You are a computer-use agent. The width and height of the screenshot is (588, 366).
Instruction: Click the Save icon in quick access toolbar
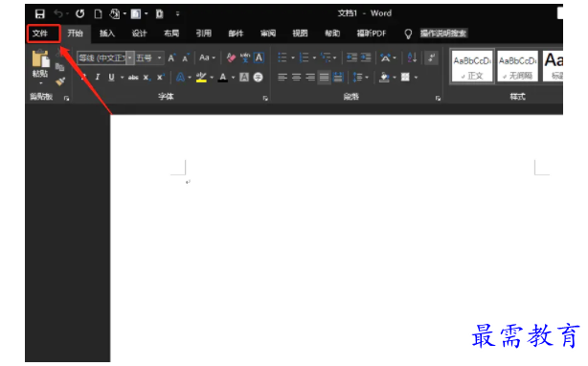coord(40,13)
